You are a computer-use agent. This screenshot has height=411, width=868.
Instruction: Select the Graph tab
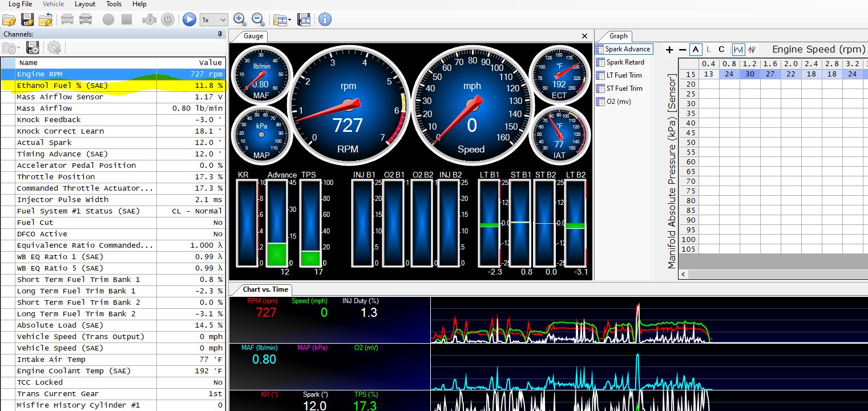(618, 35)
